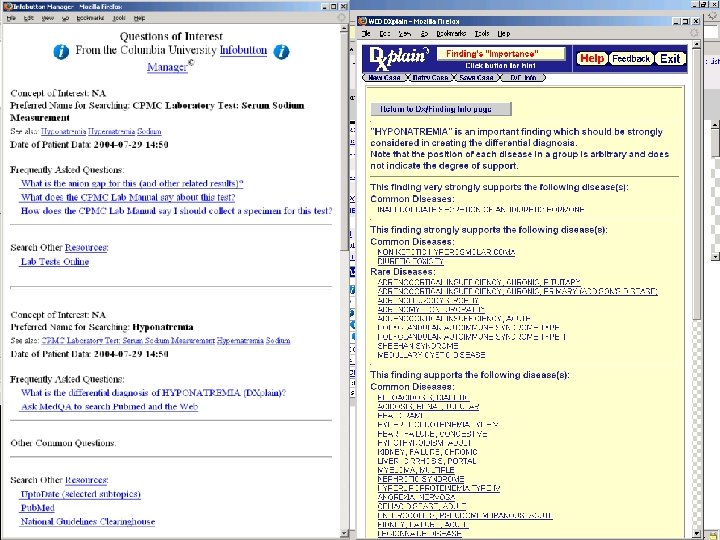720x540 pixels.
Task: Open the Resources link above UptoDate
Action: [x=86, y=480]
